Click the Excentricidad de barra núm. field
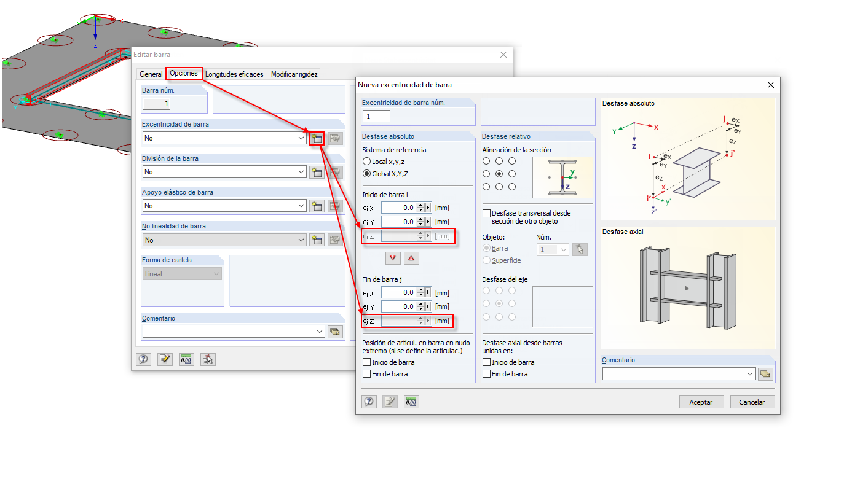This screenshot has width=868, height=487. pyautogui.click(x=376, y=116)
